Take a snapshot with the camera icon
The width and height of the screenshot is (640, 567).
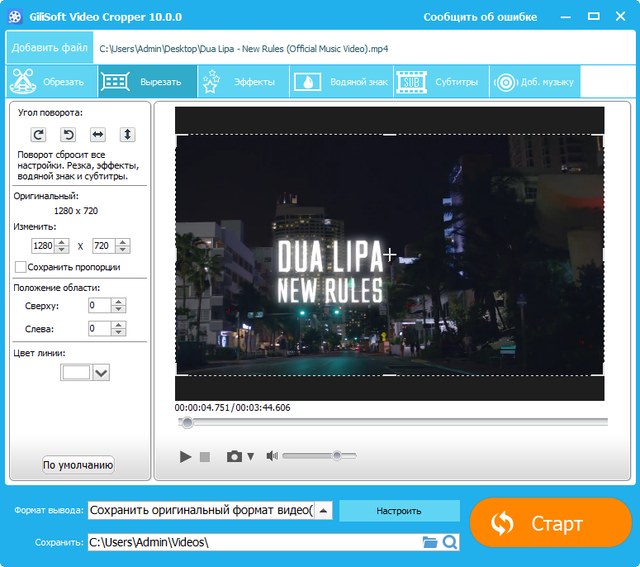234,456
